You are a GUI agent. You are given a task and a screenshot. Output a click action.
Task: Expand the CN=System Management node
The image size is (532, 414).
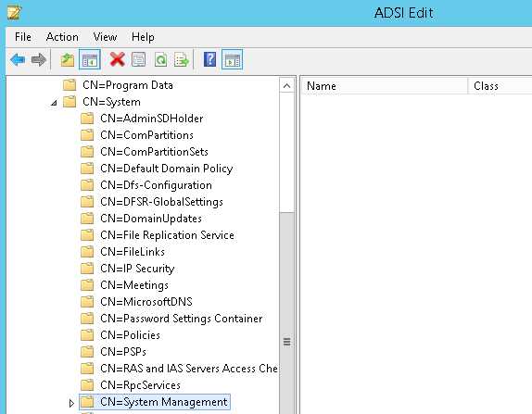(x=71, y=403)
